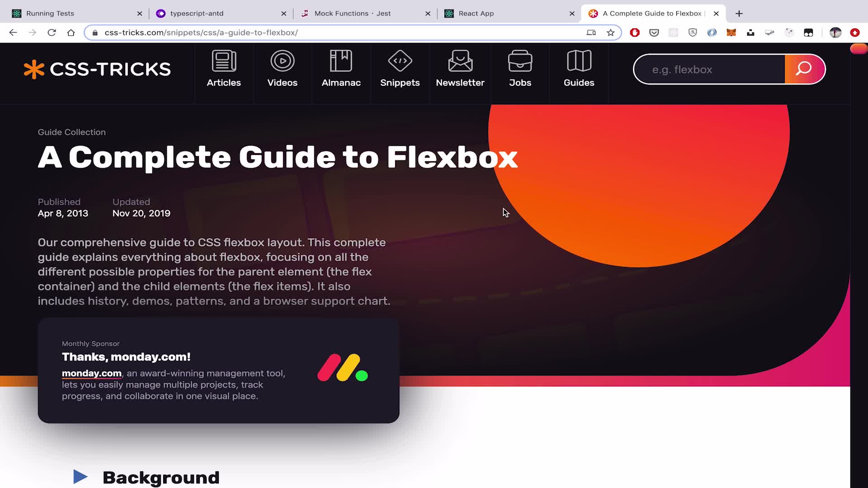Open the Videos play icon
This screenshot has width=868, height=488.
(x=282, y=61)
